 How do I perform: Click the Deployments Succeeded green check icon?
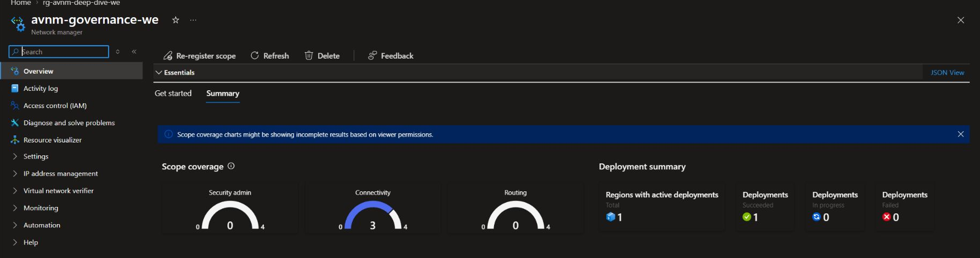[x=747, y=217]
